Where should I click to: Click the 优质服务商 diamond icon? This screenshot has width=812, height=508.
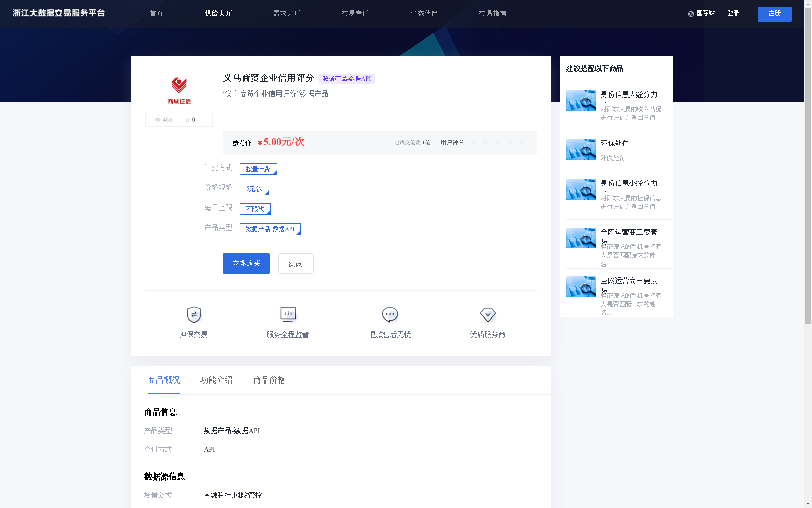[x=488, y=315]
